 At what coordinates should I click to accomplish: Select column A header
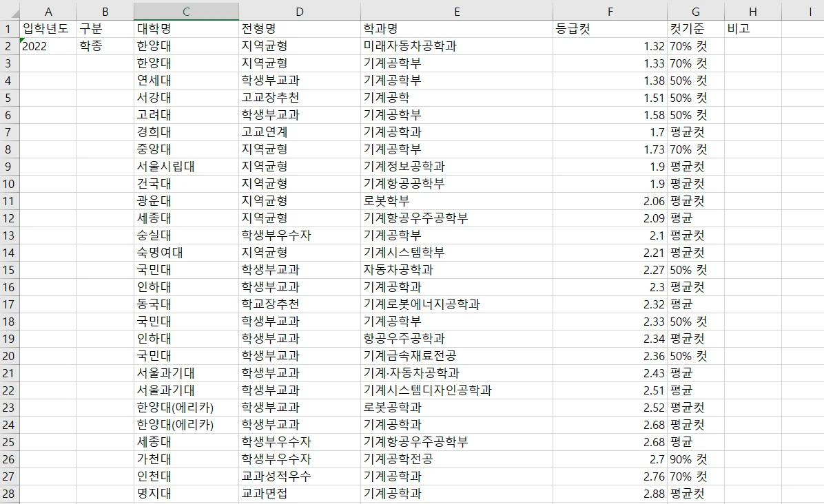[x=48, y=11]
